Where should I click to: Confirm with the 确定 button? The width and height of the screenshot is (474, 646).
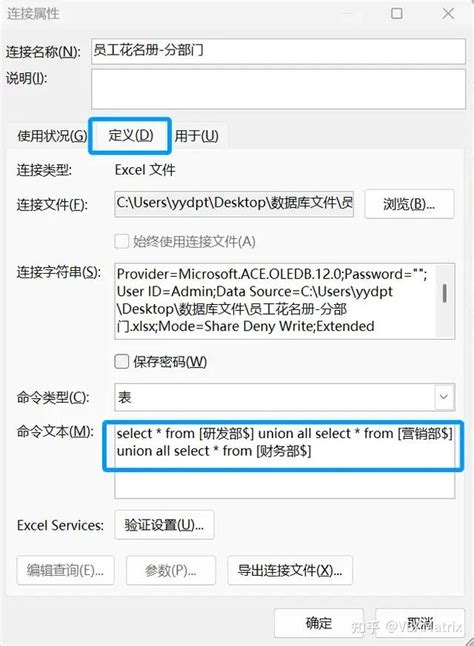[x=319, y=623]
